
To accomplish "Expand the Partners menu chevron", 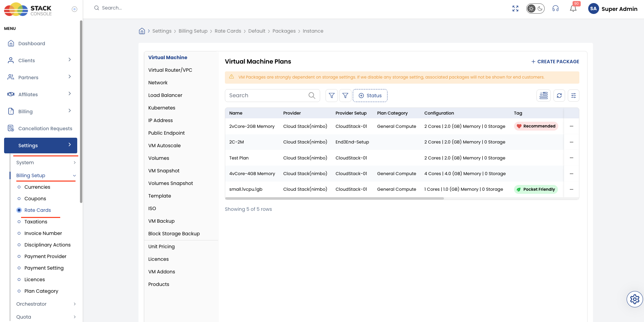I will (70, 77).
